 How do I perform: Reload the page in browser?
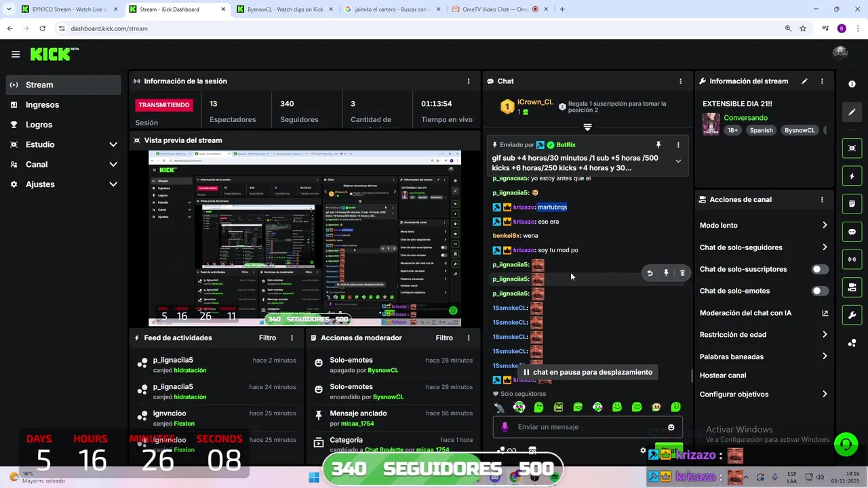42,28
